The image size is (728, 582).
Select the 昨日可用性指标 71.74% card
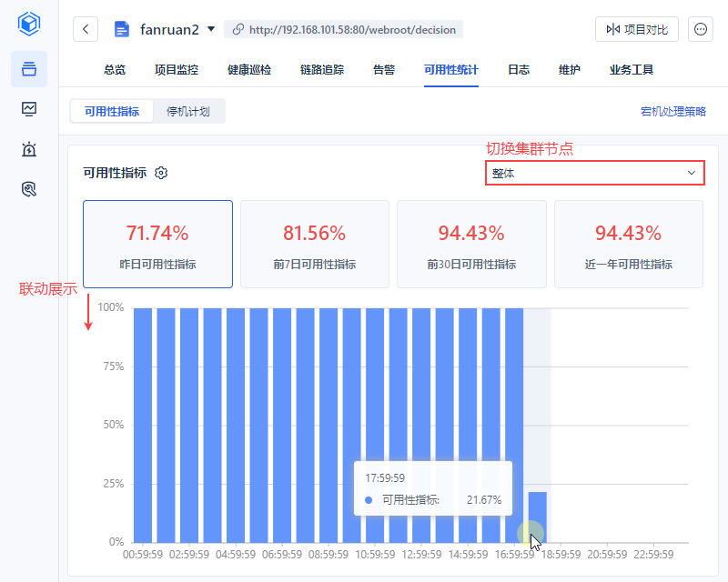point(157,244)
